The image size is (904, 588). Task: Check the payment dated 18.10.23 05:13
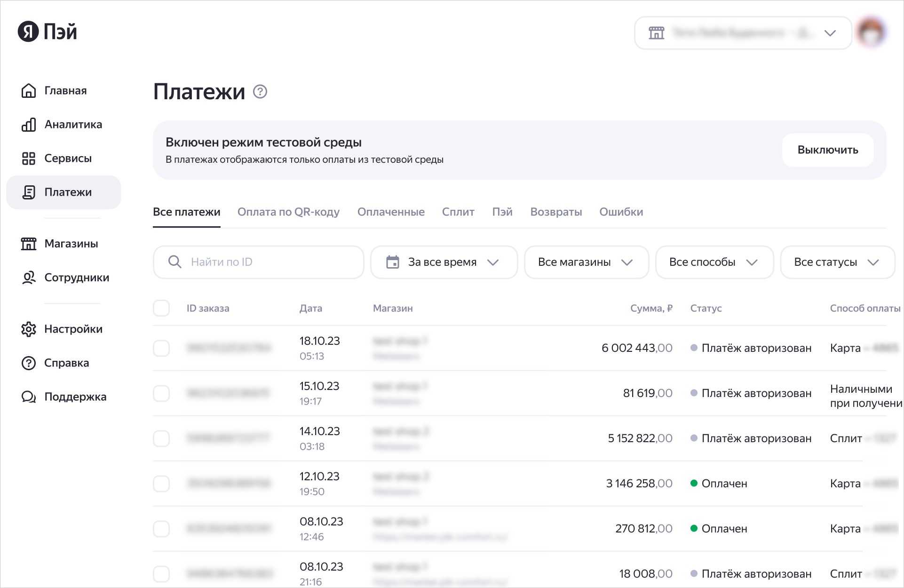[x=161, y=348]
